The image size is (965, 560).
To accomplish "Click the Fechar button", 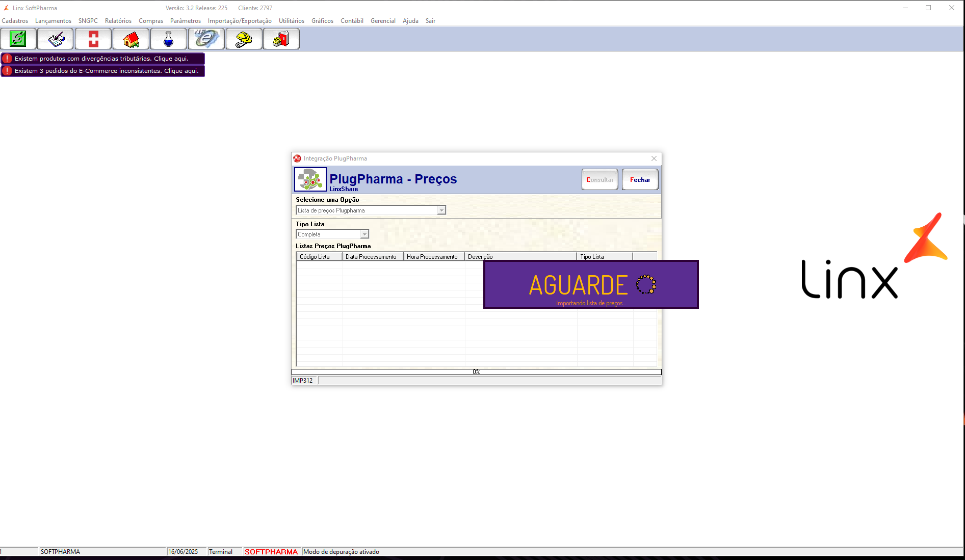I will pyautogui.click(x=640, y=179).
